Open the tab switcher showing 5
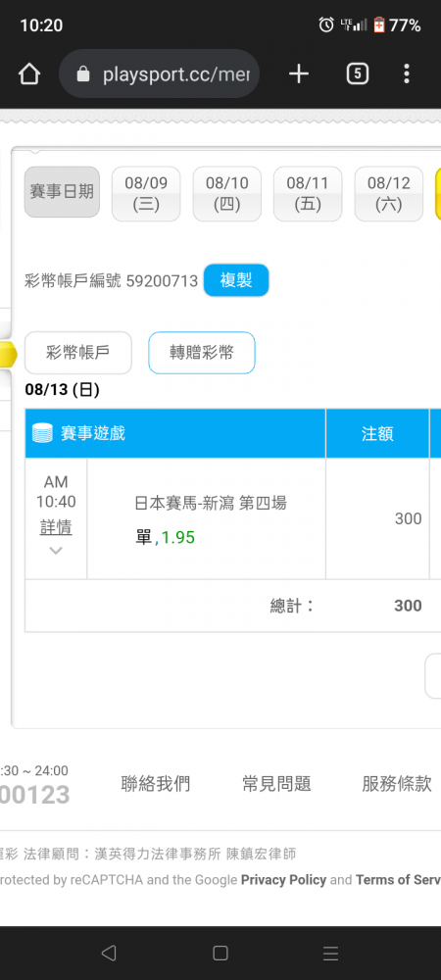The image size is (441, 980). point(358,74)
